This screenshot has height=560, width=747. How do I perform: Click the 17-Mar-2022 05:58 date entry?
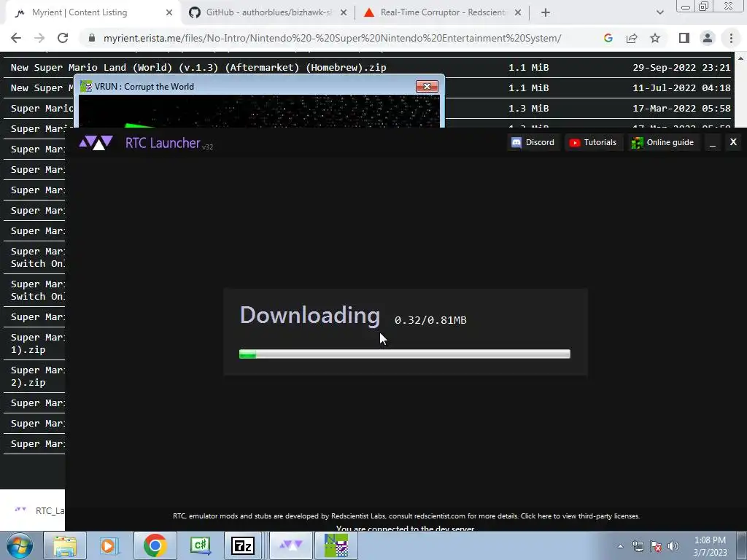coord(681,109)
